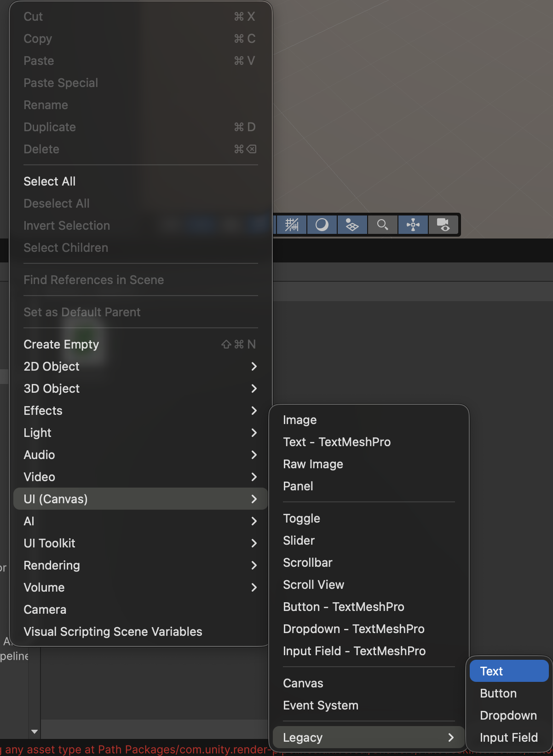
Task: Expand the AI submenu
Action: 140,521
